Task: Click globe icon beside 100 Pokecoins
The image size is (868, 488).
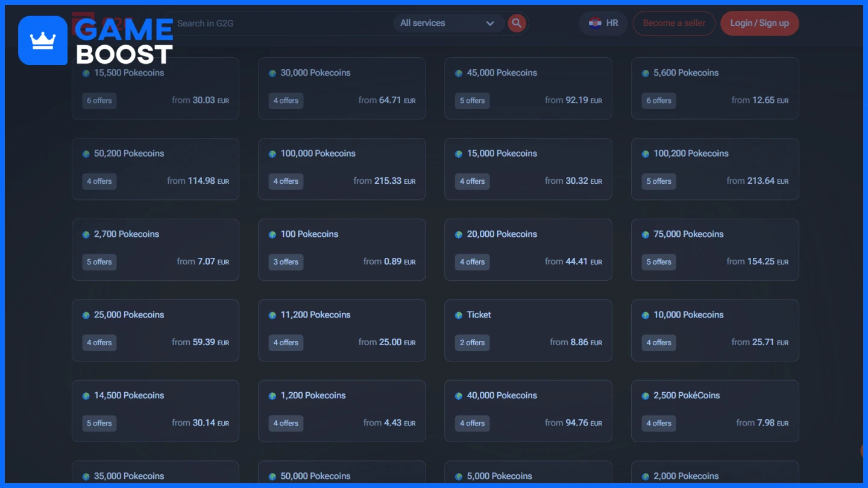Action: (272, 234)
